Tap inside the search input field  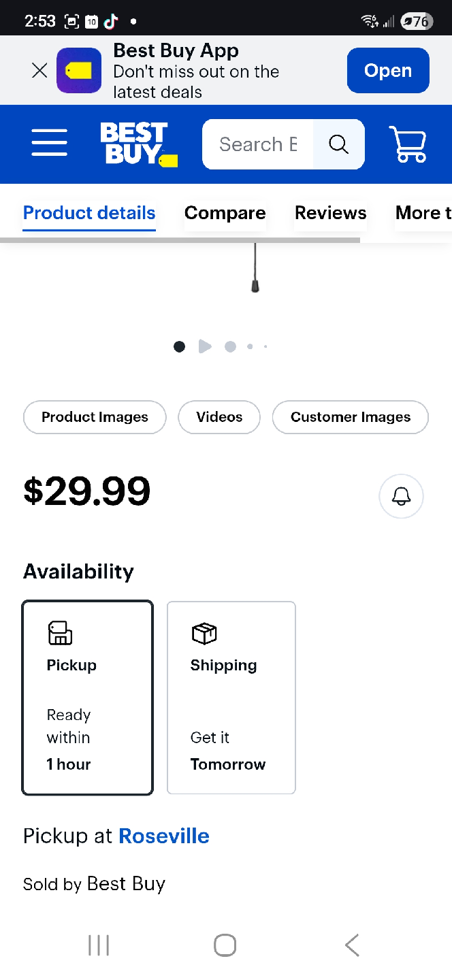tap(259, 144)
